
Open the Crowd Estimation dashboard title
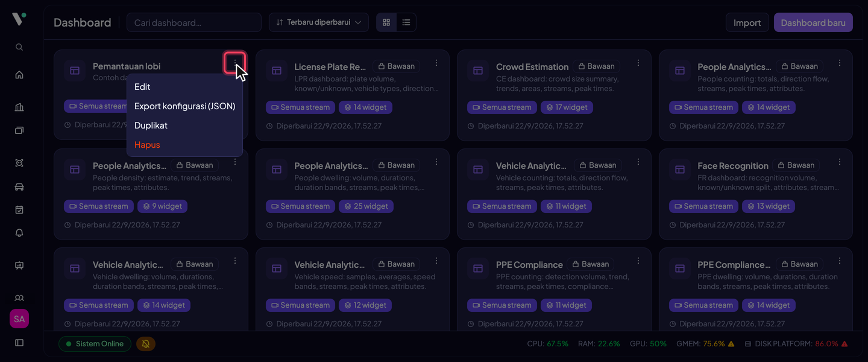click(532, 67)
